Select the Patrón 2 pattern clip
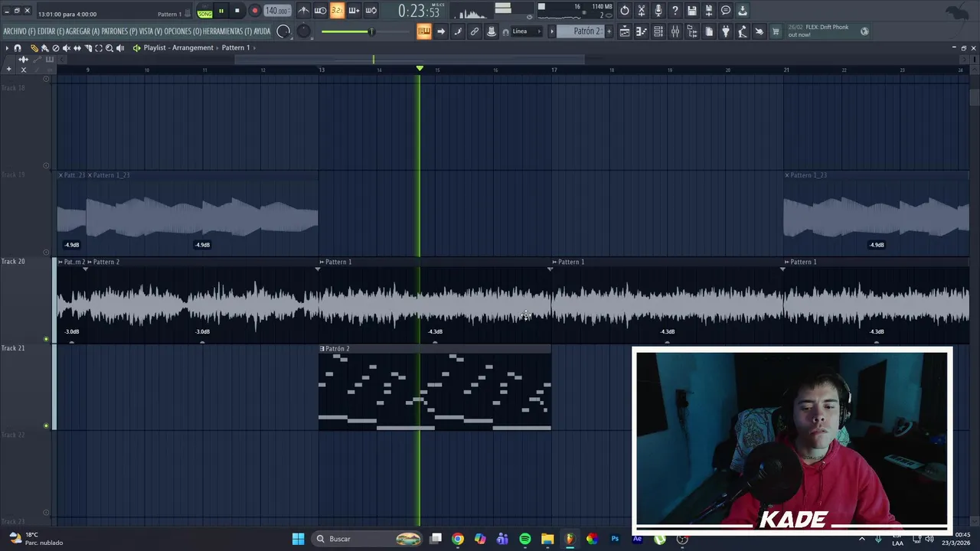 pos(435,388)
